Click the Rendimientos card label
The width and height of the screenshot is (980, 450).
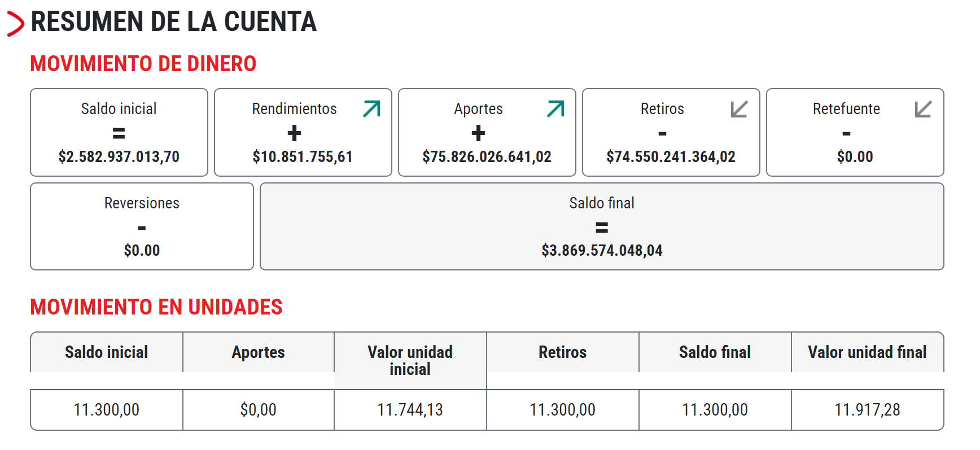point(294,108)
